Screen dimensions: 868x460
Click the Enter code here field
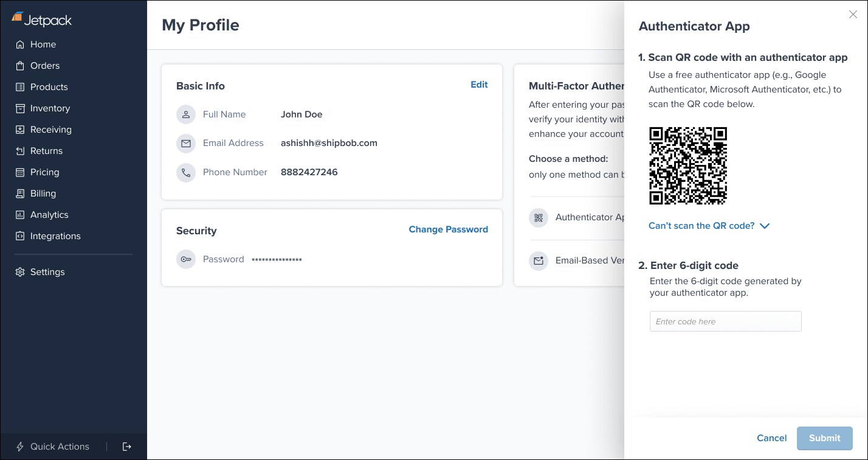click(725, 321)
